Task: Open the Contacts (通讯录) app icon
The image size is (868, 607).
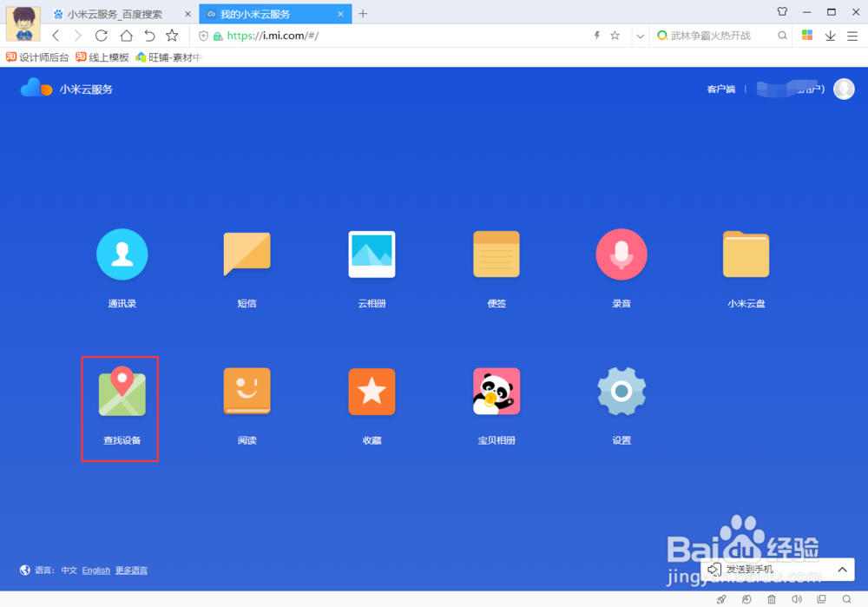Action: (x=122, y=254)
